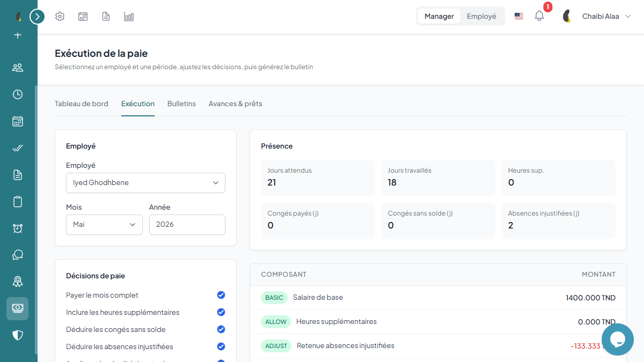The image size is (644, 362).
Task: Open the Bulletins tab
Action: [x=181, y=104]
